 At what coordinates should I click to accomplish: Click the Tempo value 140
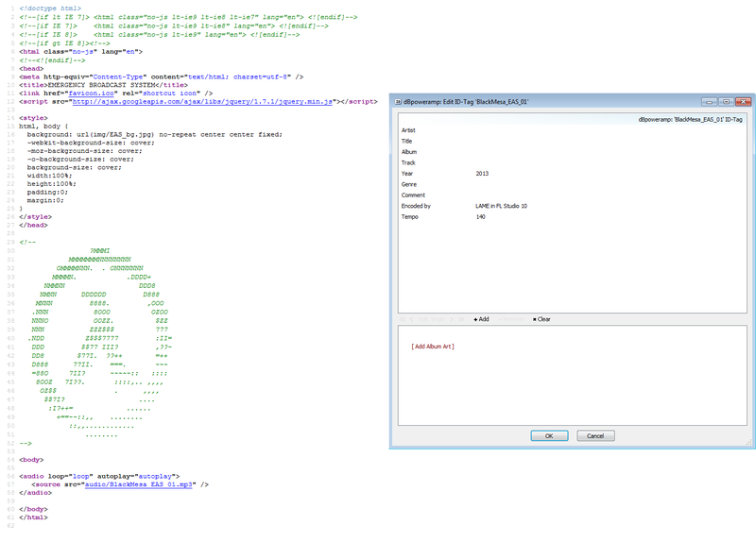481,217
